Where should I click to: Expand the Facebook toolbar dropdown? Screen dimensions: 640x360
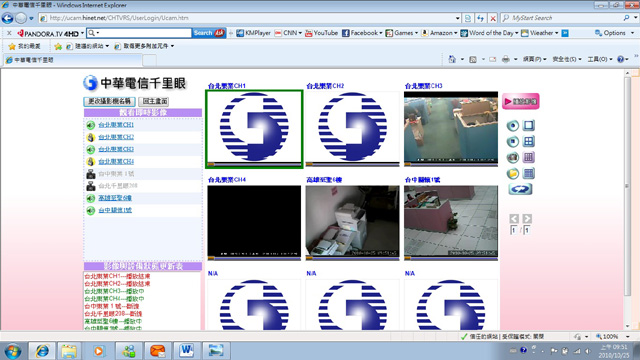tap(381, 33)
